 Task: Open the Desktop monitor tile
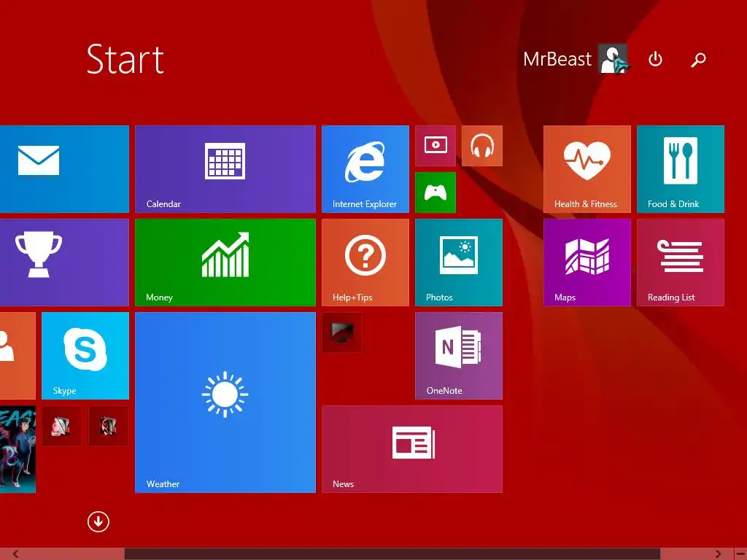pos(342,332)
